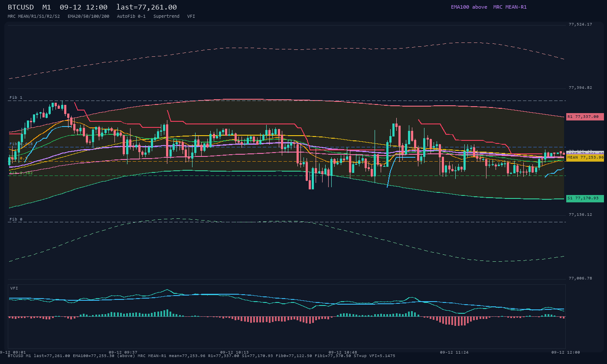This screenshot has height=364, width=607.
Task: Click the bottom status line with EMA100=77,255.30
Action: point(202,356)
